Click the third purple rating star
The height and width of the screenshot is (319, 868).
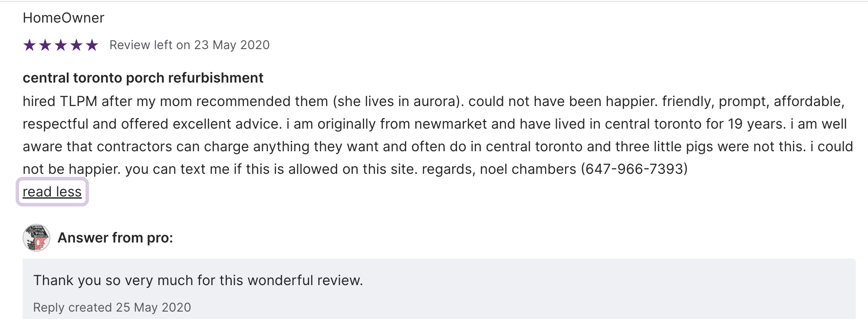click(61, 45)
